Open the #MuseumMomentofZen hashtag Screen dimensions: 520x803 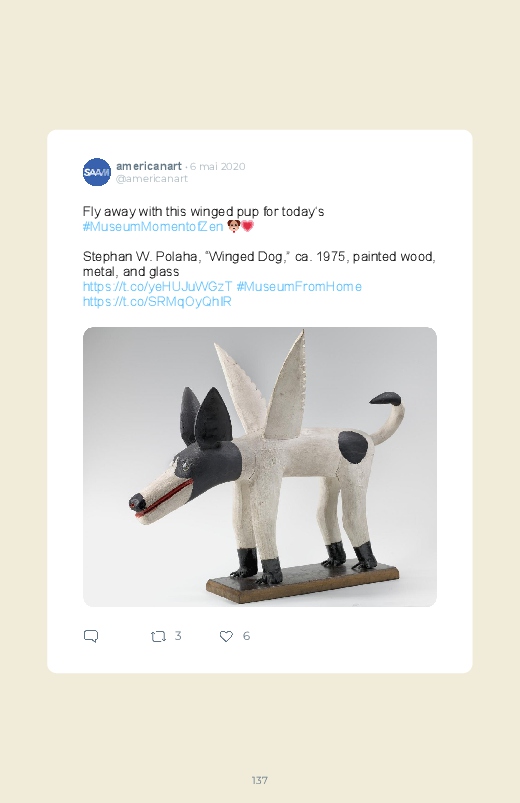(153, 226)
